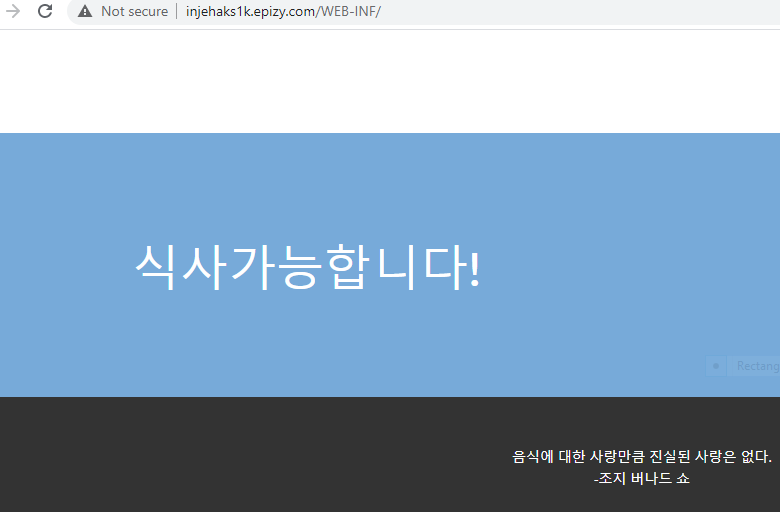Click the exclamation mark ending the heading
Screen dimensions: 780x512
click(474, 267)
